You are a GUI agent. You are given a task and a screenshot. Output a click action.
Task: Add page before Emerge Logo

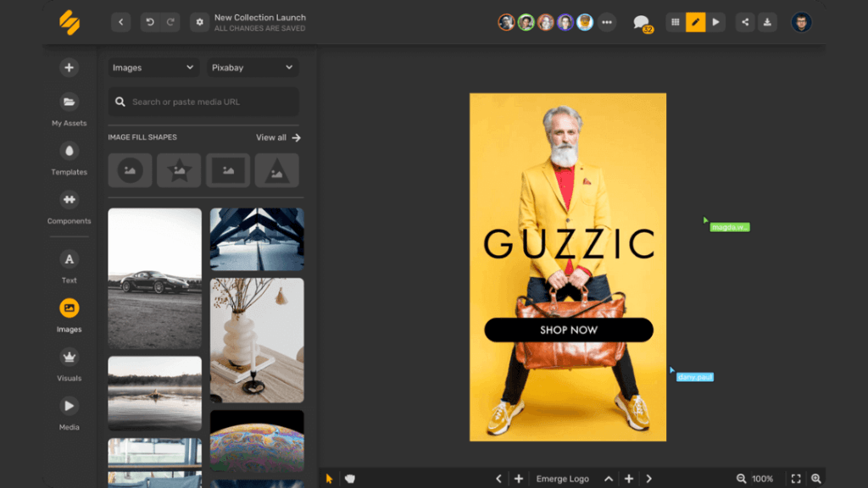pos(519,479)
